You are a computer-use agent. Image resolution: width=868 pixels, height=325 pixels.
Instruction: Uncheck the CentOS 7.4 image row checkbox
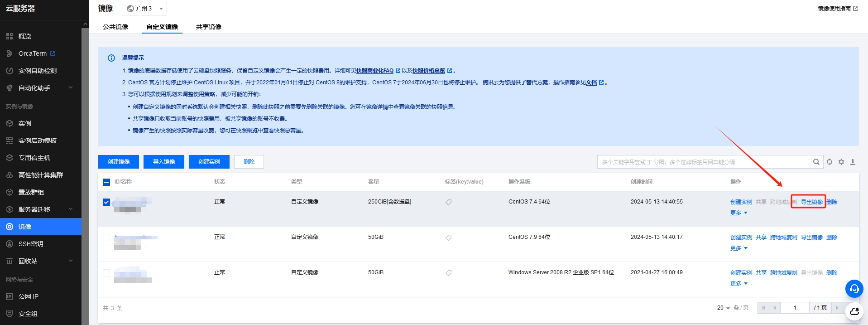coord(106,202)
